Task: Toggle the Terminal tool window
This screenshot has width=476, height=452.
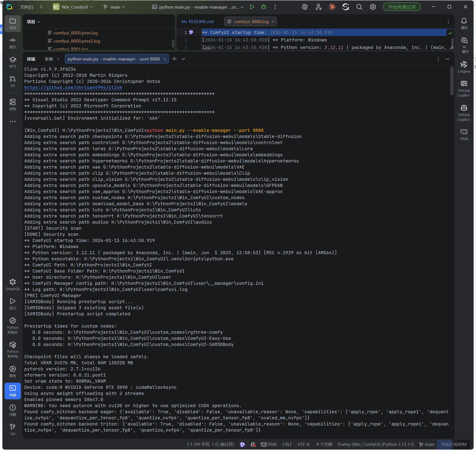Action: 12,391
